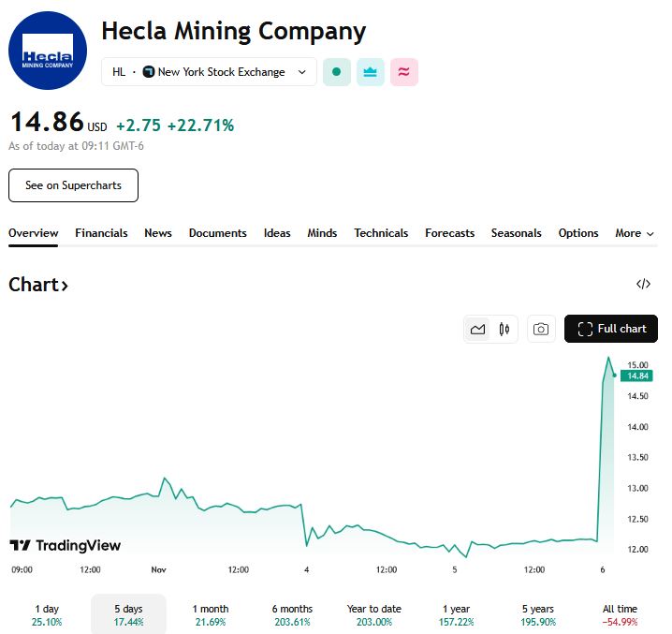Click the pink approximate-sign badge icon

[x=404, y=72]
